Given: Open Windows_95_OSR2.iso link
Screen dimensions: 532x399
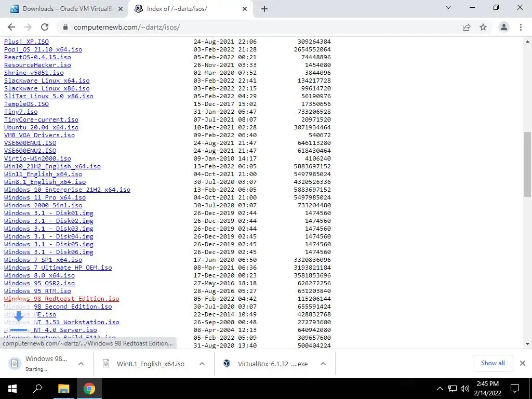Looking at the screenshot, I should click(x=39, y=283).
